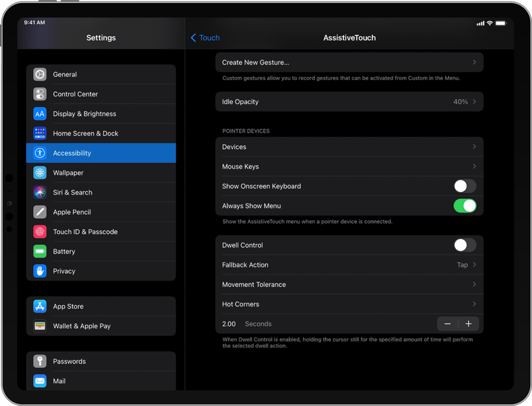Screen dimensions: 532x406
Task: Click the Home Screen & Dock icon
Action: coord(40,133)
